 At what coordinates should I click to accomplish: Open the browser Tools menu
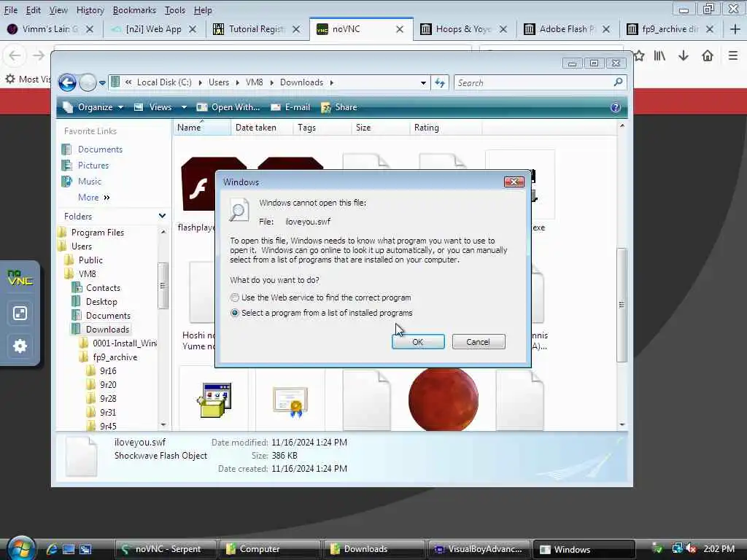point(175,10)
